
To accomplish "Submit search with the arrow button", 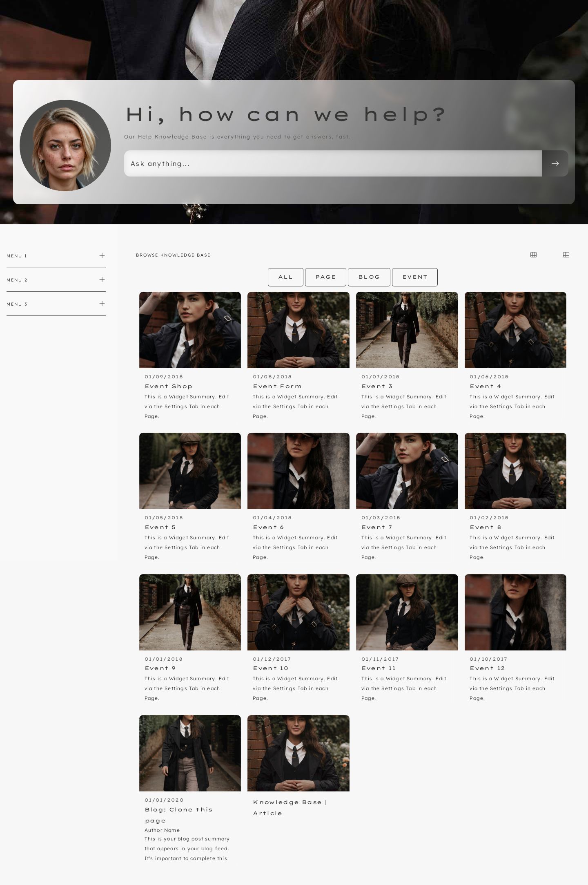I will (555, 163).
